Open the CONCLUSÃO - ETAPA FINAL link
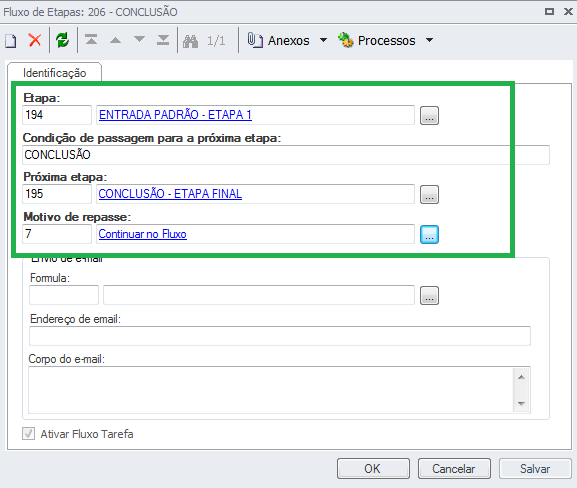 pos(170,194)
